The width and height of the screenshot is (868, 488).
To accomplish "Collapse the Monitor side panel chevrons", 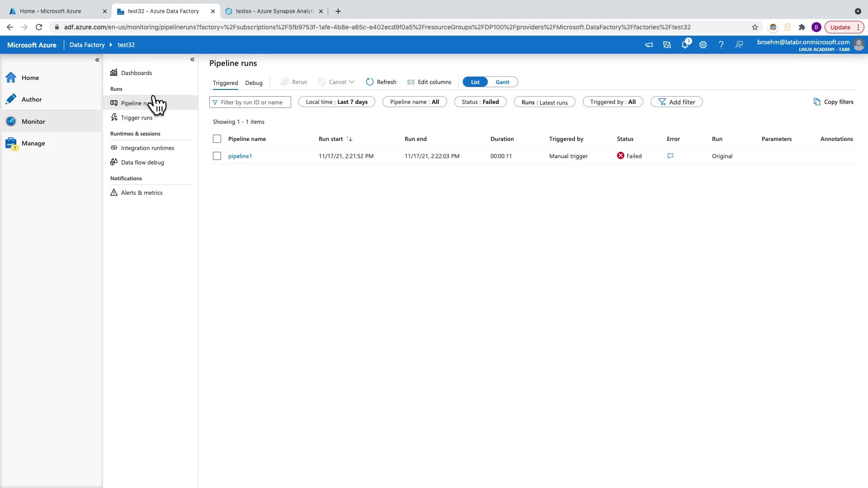I will [192, 60].
